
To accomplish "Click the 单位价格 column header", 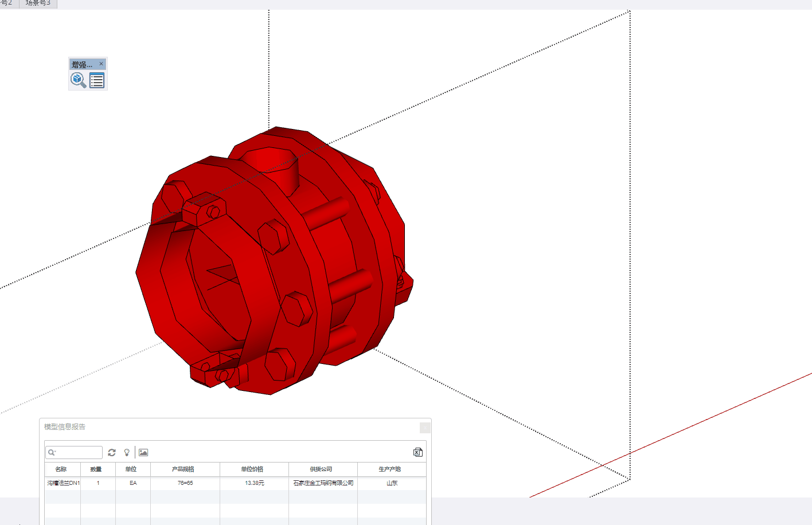I will 252,469.
